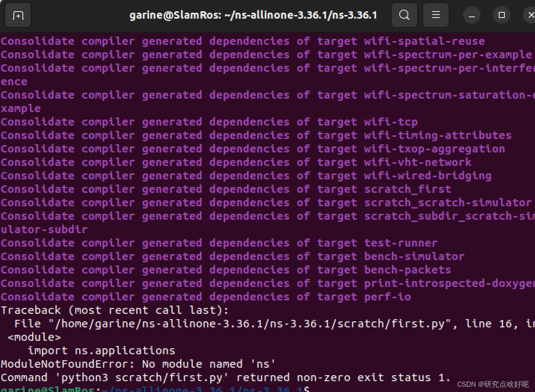Click the wifi-wired-bridging target text
535x392 pixels.
point(427,176)
